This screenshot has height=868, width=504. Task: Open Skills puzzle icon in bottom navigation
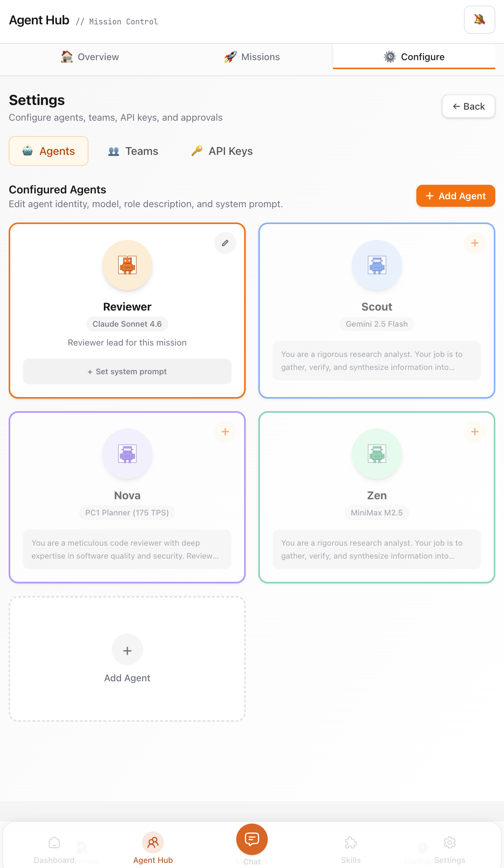(x=351, y=849)
